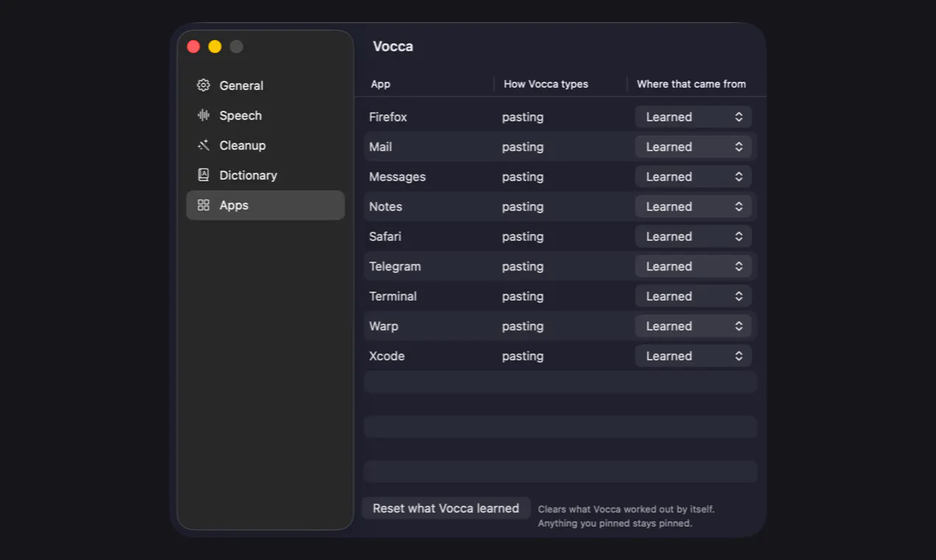Open the Xcode source dropdown
The height and width of the screenshot is (560, 936).
coord(694,356)
